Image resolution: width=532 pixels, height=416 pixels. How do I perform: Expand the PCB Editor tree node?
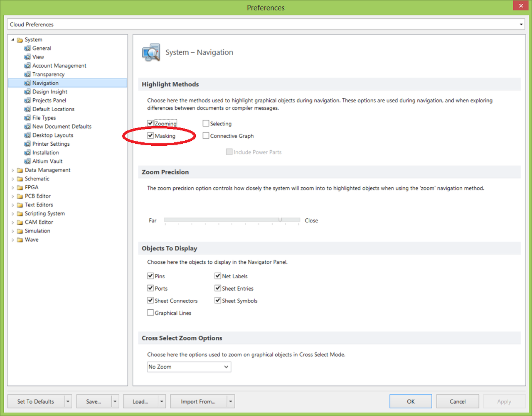(x=13, y=196)
